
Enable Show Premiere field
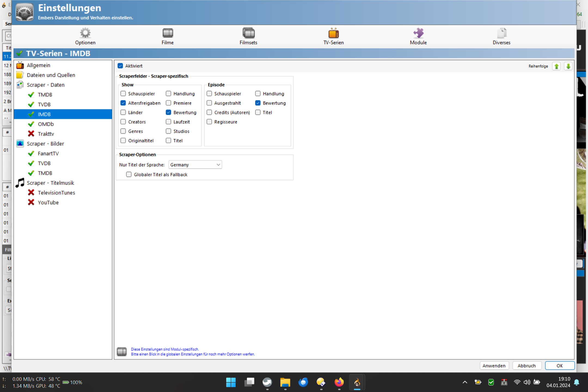point(169,103)
